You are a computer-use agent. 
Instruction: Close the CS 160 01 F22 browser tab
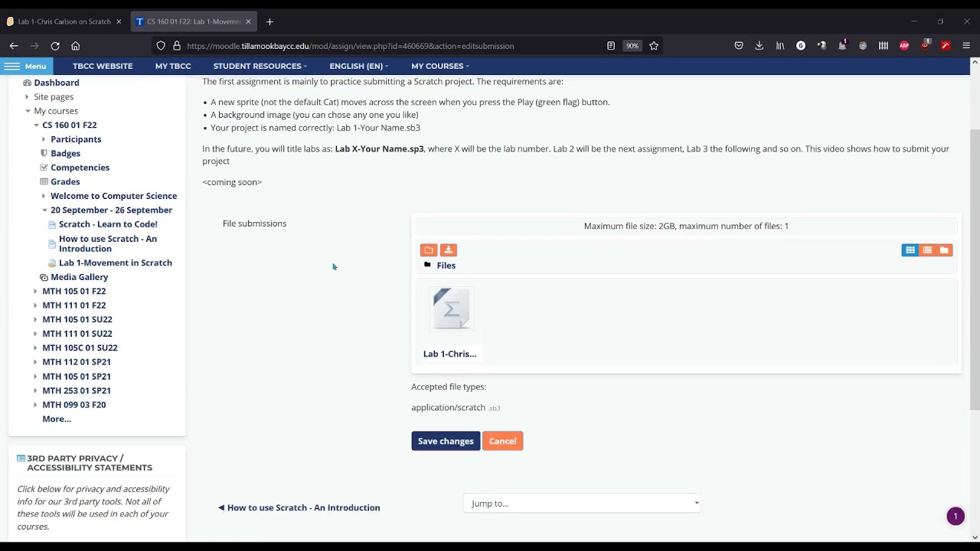pyautogui.click(x=248, y=21)
